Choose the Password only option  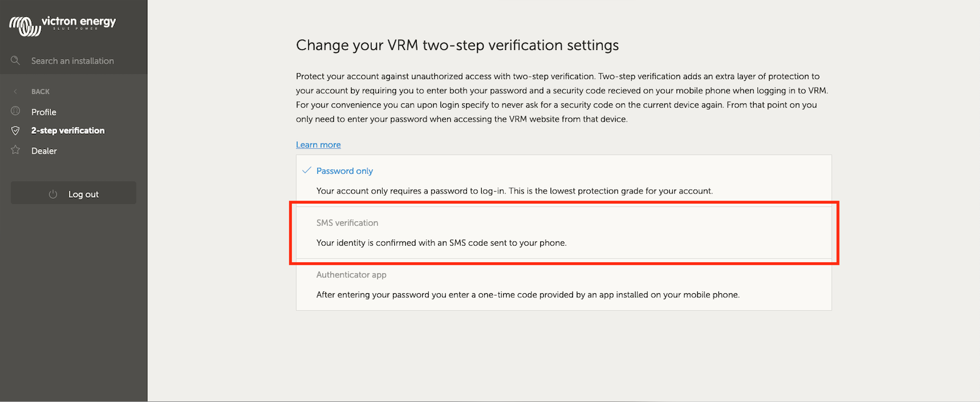click(x=344, y=171)
